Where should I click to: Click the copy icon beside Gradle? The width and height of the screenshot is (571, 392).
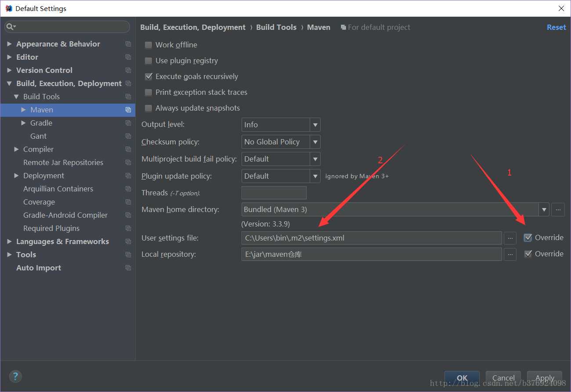tap(128, 123)
